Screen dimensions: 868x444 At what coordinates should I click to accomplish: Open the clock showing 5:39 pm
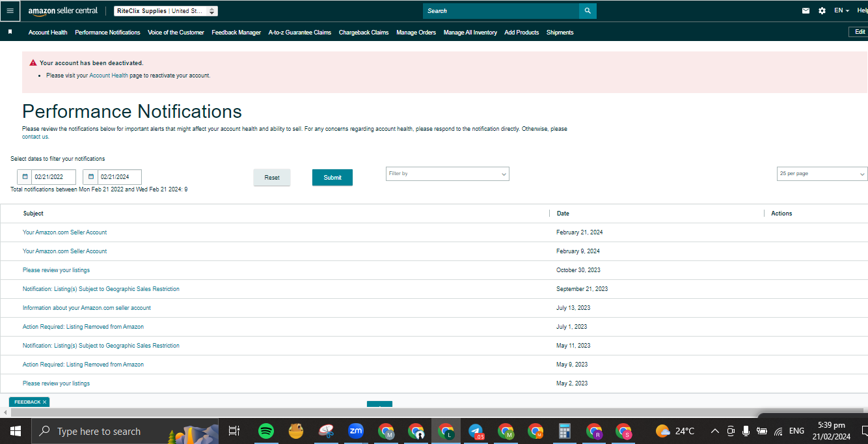tap(832, 431)
